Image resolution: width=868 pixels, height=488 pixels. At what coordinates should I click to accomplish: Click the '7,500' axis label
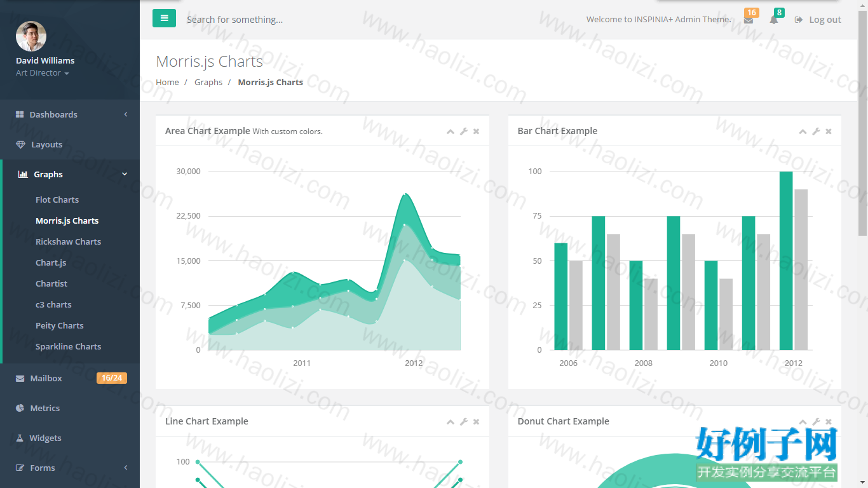(191, 305)
